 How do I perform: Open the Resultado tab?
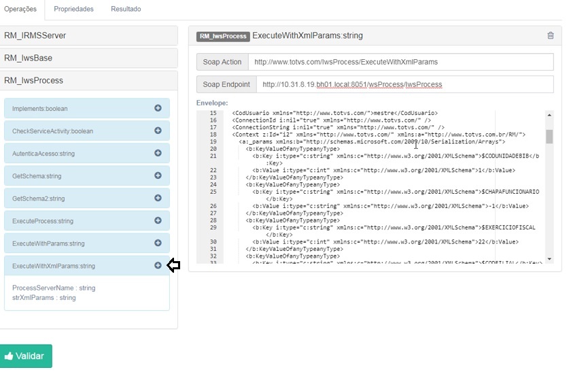tap(126, 9)
